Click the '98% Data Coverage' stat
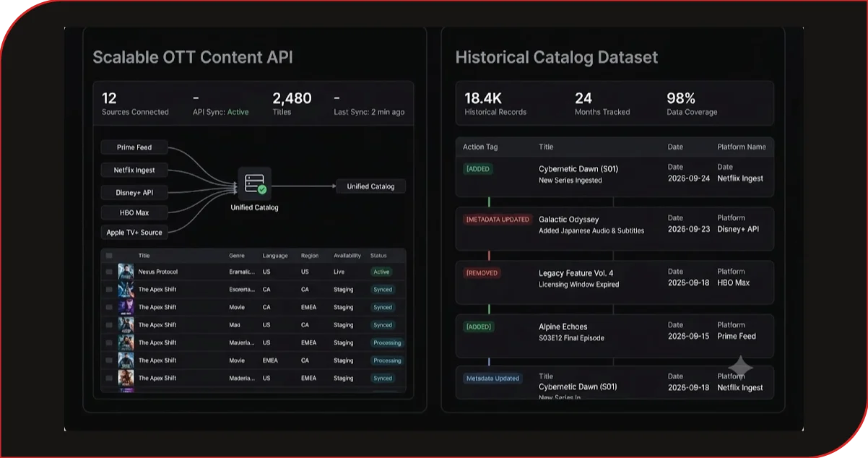This screenshot has width=868, height=458. (x=692, y=103)
